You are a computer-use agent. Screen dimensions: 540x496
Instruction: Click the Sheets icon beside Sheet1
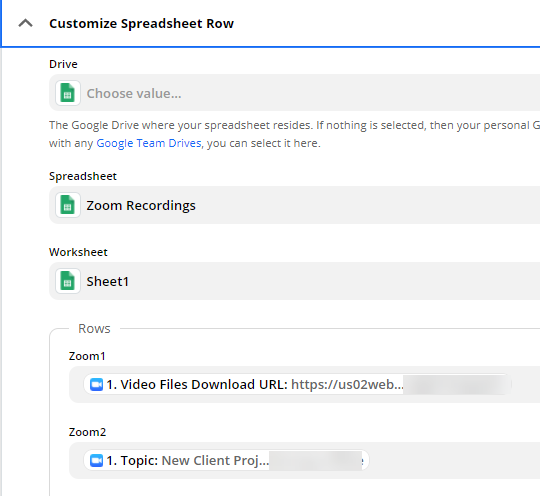(68, 281)
